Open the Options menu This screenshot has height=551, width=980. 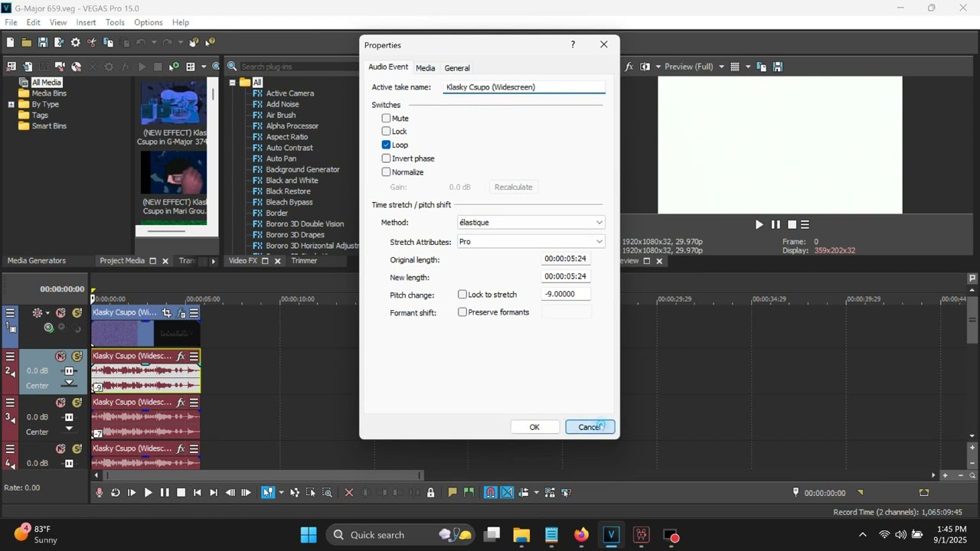pos(149,23)
